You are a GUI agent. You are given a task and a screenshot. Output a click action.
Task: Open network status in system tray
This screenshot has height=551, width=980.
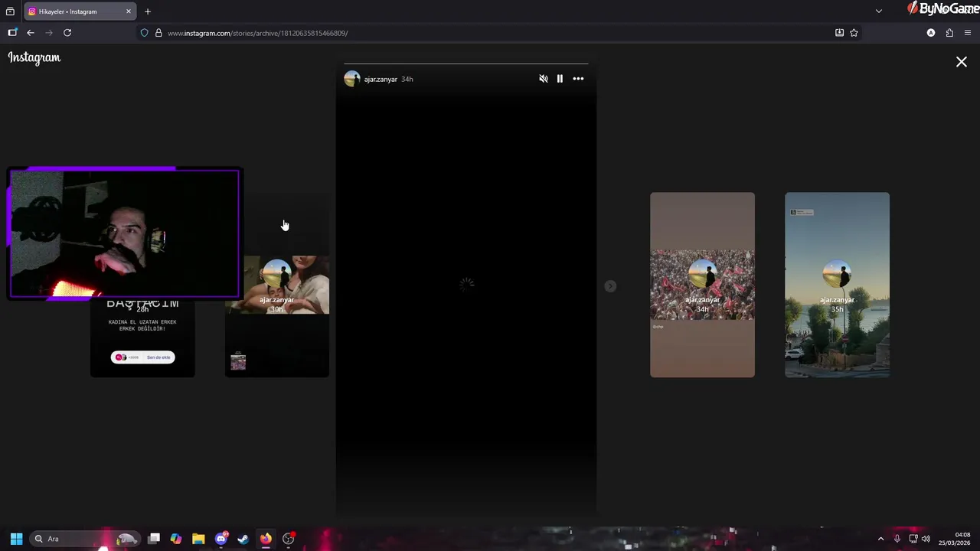pyautogui.click(x=913, y=539)
